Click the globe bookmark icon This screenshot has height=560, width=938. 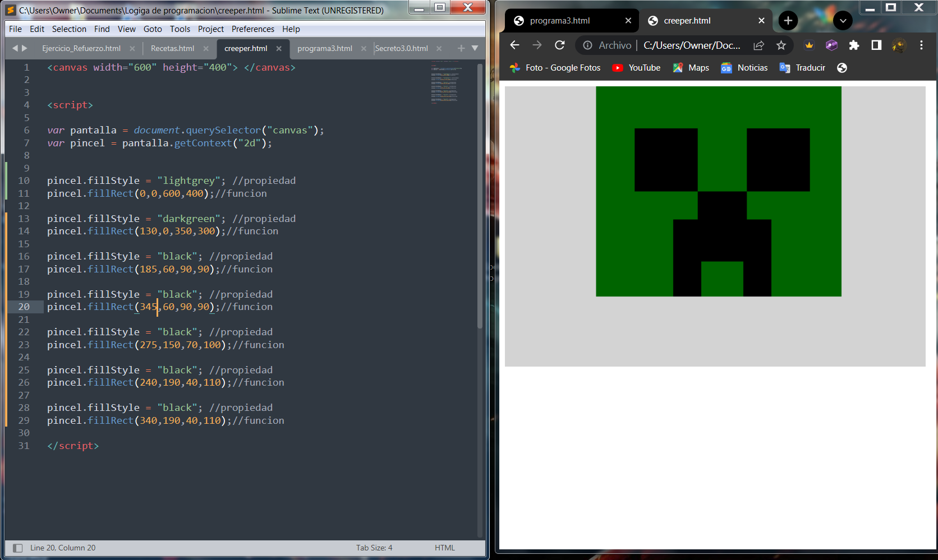point(842,68)
